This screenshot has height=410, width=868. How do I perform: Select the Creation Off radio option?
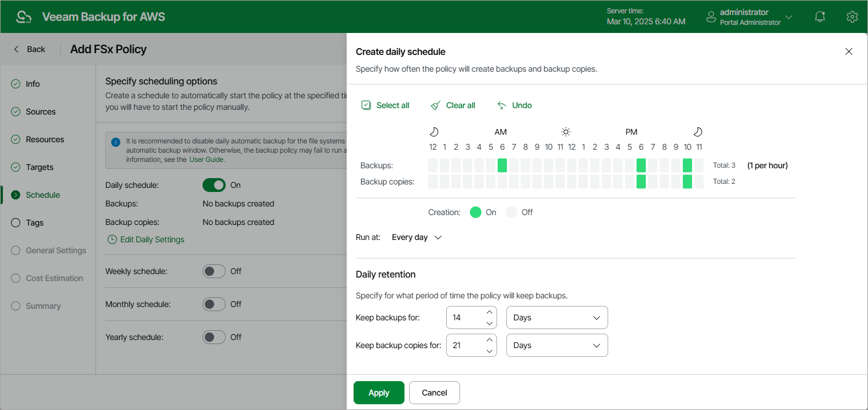tap(512, 212)
